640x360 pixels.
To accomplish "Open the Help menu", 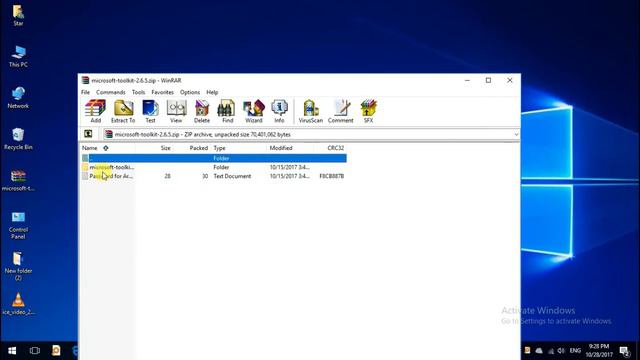I will (x=212, y=92).
